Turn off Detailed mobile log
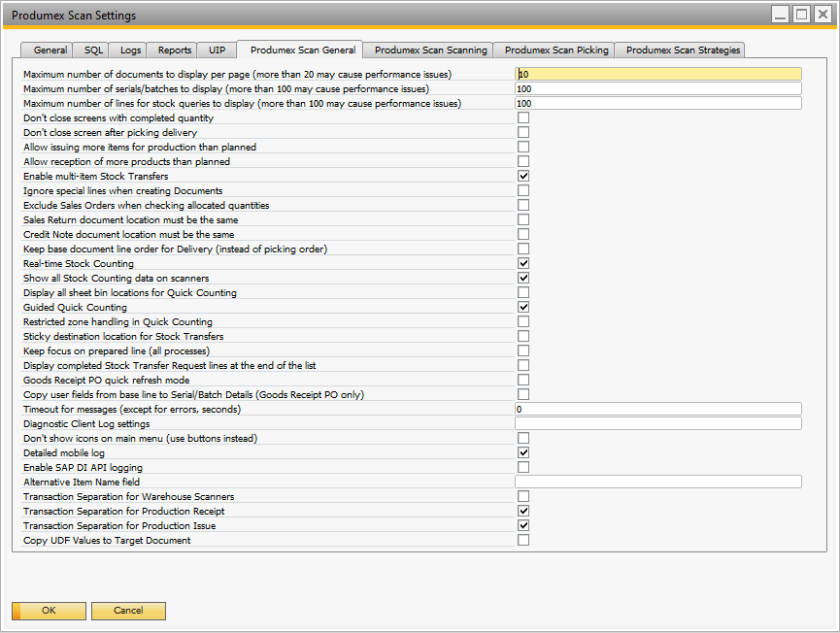Image resolution: width=840 pixels, height=633 pixels. tap(523, 452)
